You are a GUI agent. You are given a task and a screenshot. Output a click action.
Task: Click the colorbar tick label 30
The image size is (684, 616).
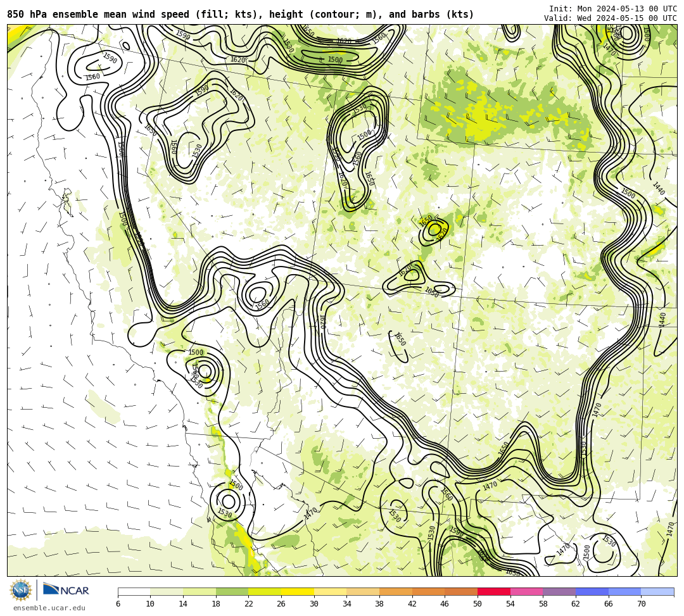(x=314, y=604)
